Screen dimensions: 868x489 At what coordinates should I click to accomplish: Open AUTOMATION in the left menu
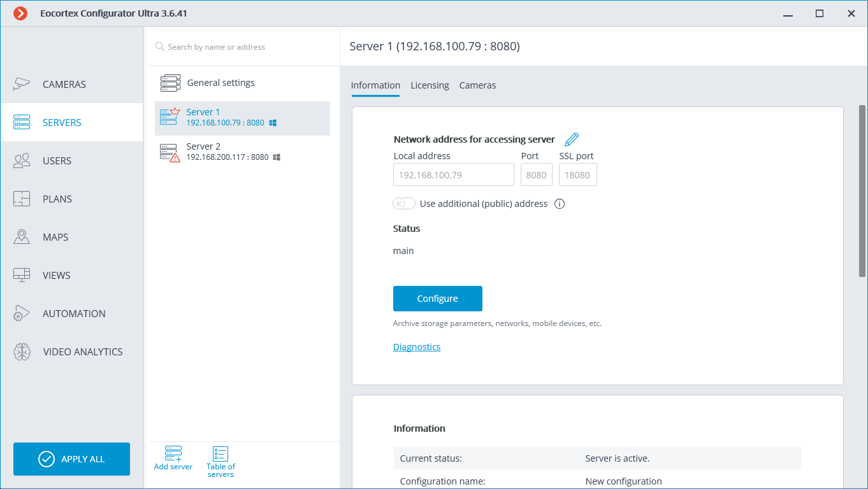71,313
